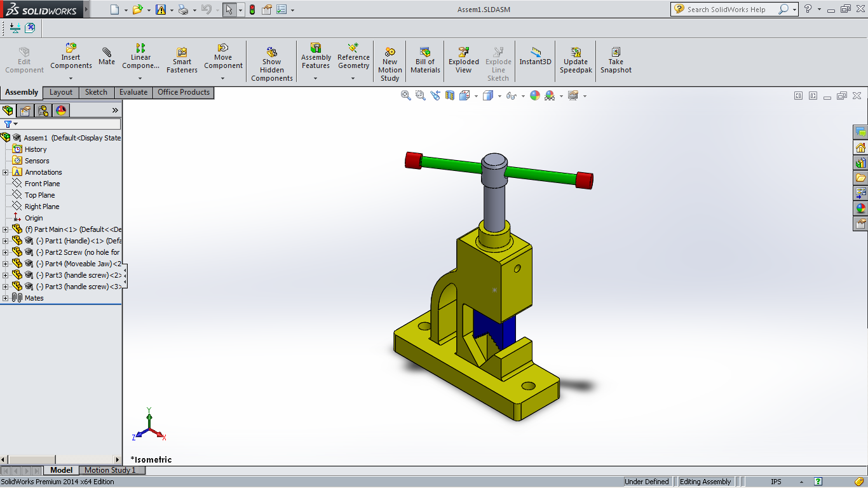Click the New document icon

point(114,10)
